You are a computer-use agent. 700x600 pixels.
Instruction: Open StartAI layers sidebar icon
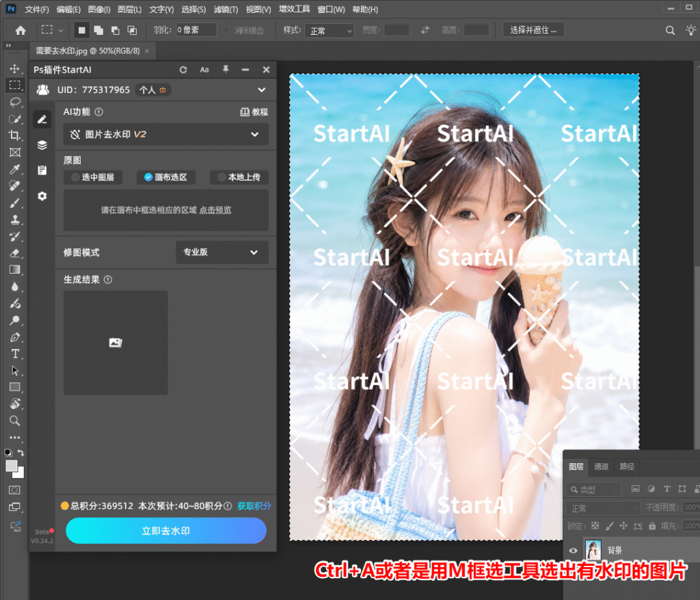[x=42, y=145]
